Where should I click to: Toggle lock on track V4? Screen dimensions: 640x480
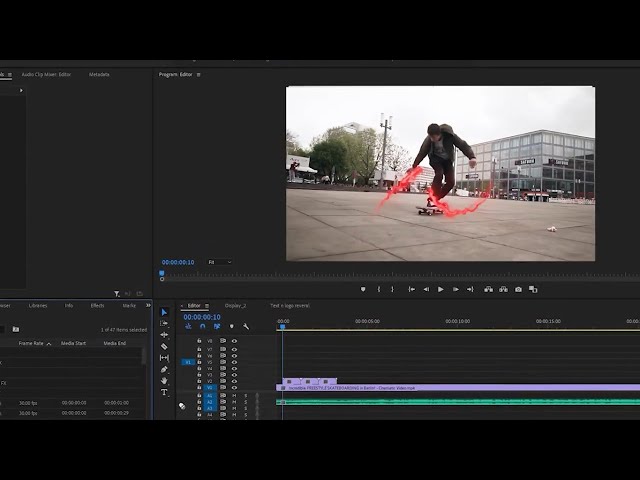199,368
